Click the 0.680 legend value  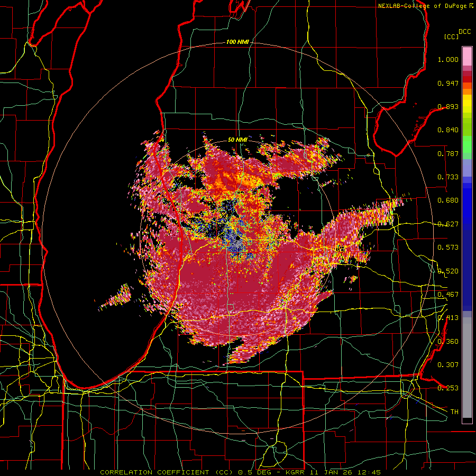448,200
